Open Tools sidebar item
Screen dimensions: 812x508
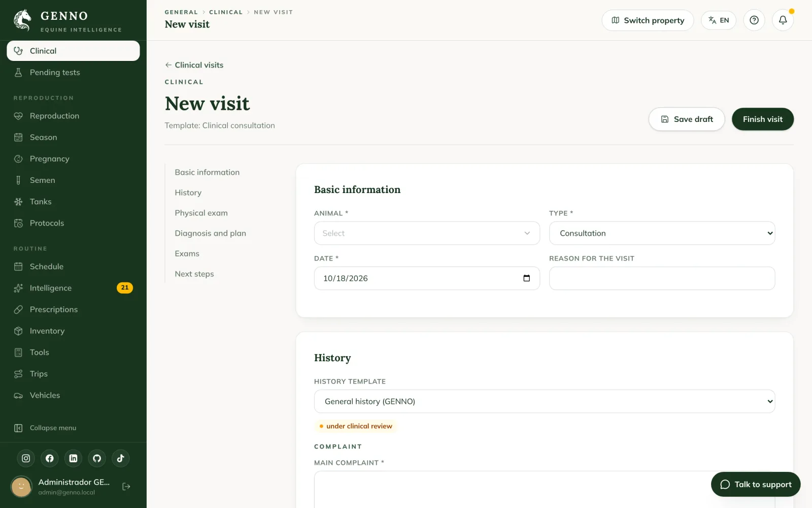pyautogui.click(x=73, y=353)
